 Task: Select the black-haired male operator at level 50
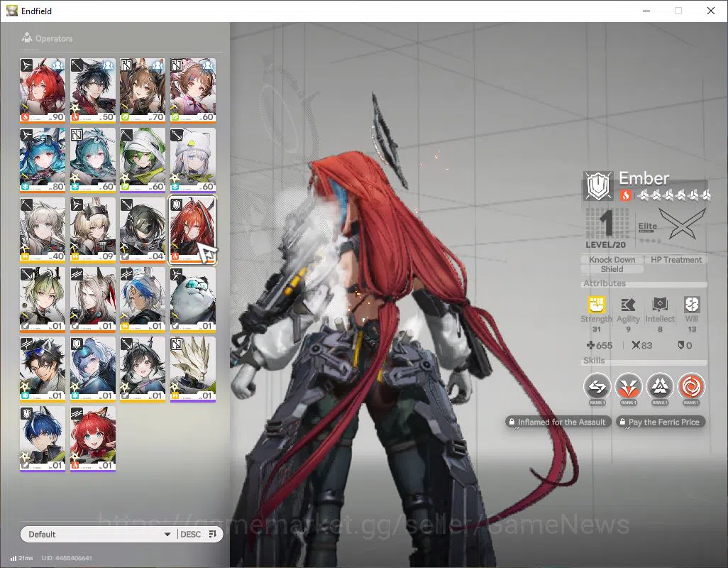pos(92,90)
